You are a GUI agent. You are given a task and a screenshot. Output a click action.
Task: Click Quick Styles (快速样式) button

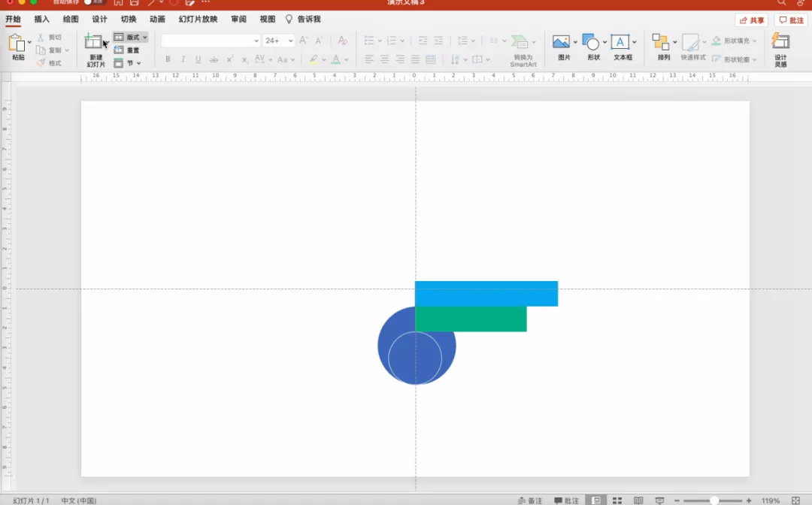tap(693, 47)
